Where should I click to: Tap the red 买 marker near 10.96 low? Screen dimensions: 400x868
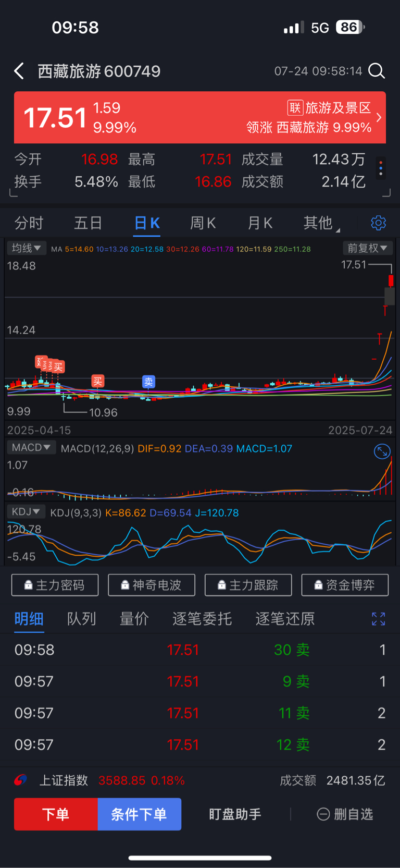pyautogui.click(x=97, y=381)
